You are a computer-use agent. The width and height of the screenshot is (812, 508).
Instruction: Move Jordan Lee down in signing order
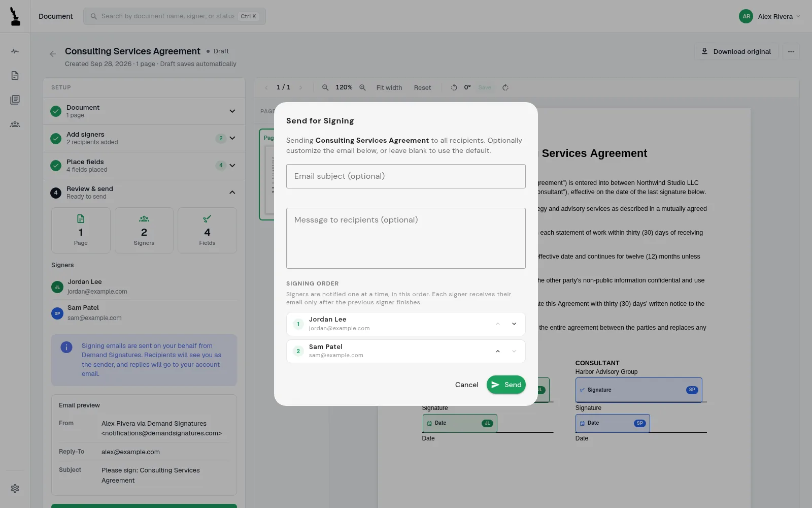(514, 324)
